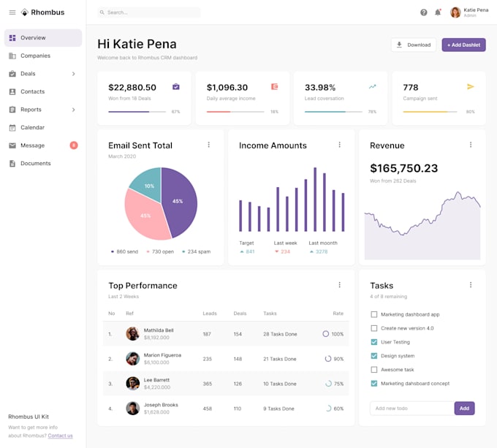Click Joseph Brooks's avatar
The width and height of the screenshot is (497, 448).
coord(132,409)
